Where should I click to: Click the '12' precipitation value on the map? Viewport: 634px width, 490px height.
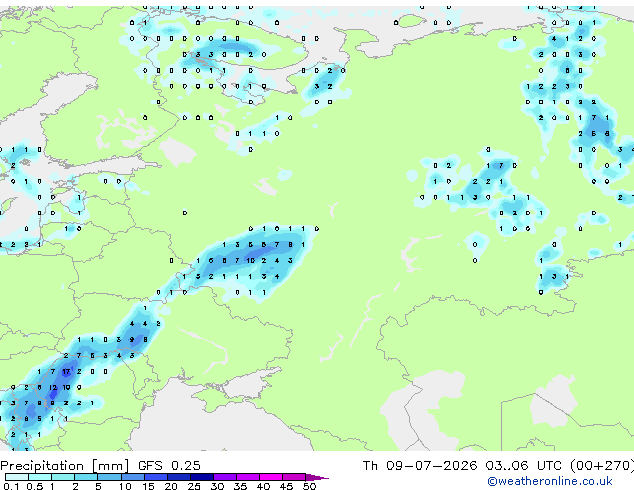[x=53, y=387]
